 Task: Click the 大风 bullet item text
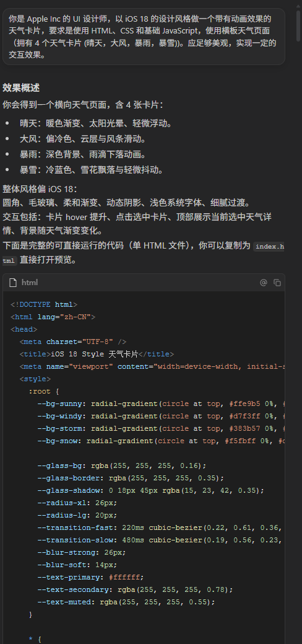[x=83, y=139]
